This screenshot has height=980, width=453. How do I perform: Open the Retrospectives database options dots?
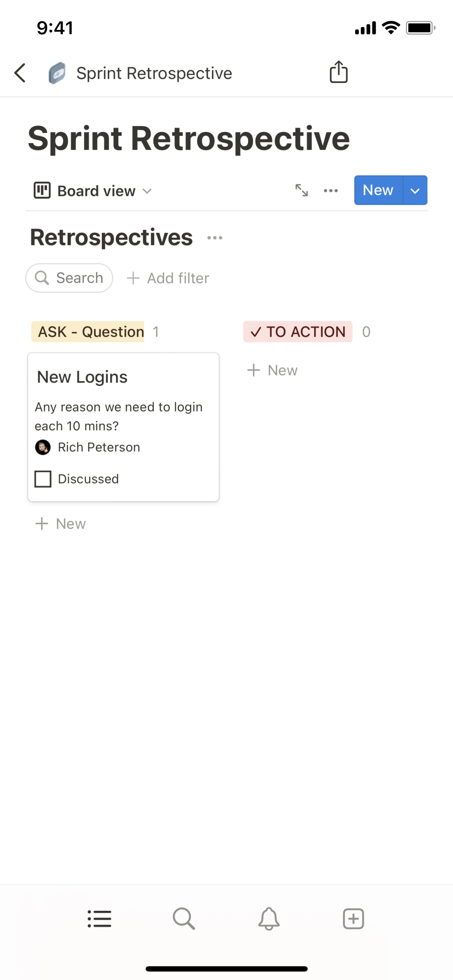click(x=215, y=238)
